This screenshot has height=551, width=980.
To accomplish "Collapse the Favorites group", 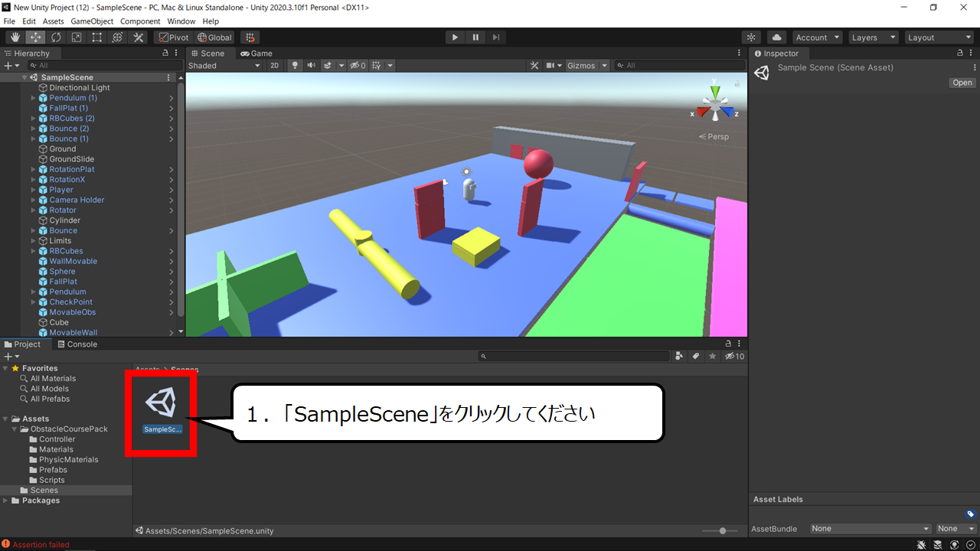I will (x=5, y=368).
